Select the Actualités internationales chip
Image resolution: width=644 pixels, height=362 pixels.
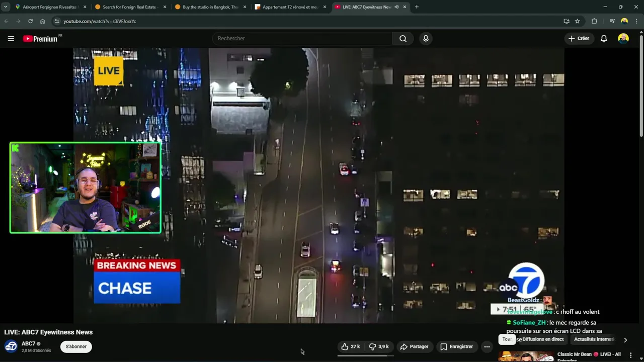click(594, 339)
